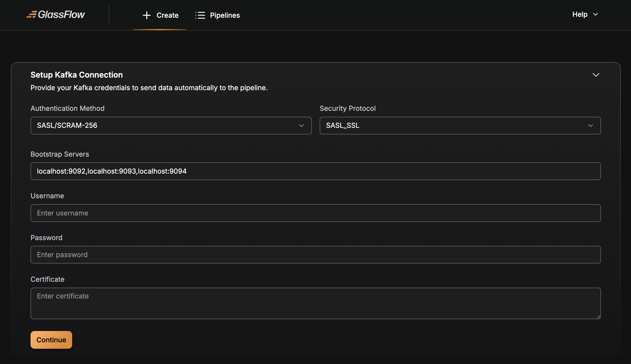631x364 pixels.
Task: Click the Certificate textarea resize handle
Action: tap(598, 316)
